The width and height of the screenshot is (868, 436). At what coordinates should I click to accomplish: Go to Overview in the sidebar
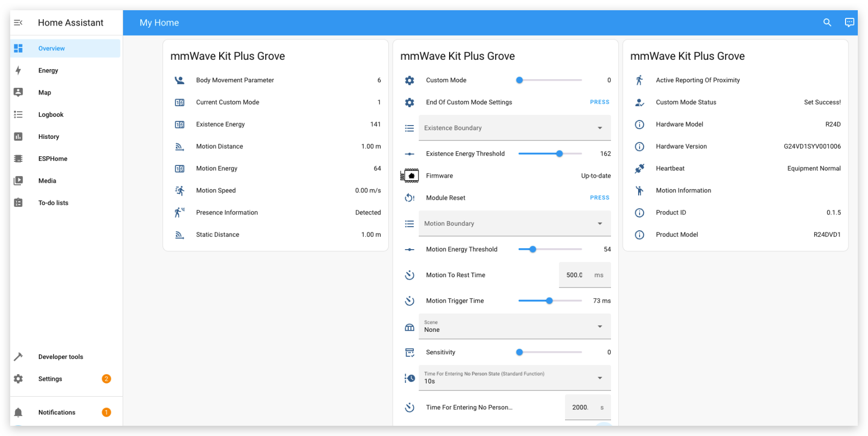coord(65,49)
